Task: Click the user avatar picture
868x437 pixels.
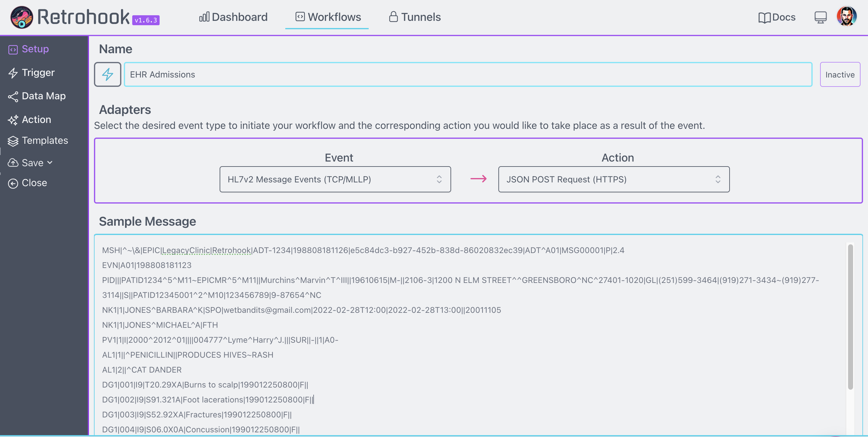Action: (x=847, y=16)
